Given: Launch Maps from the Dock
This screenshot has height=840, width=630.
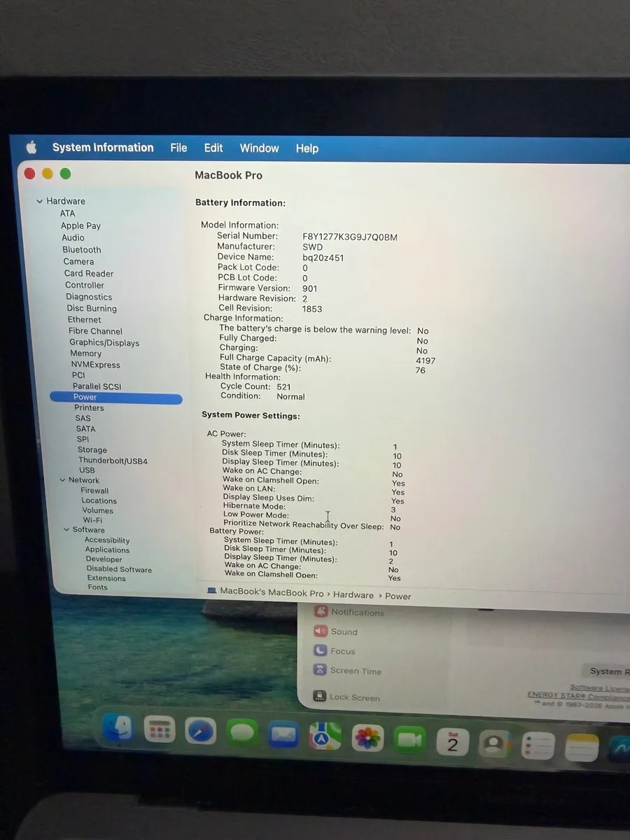Looking at the screenshot, I should (x=325, y=736).
